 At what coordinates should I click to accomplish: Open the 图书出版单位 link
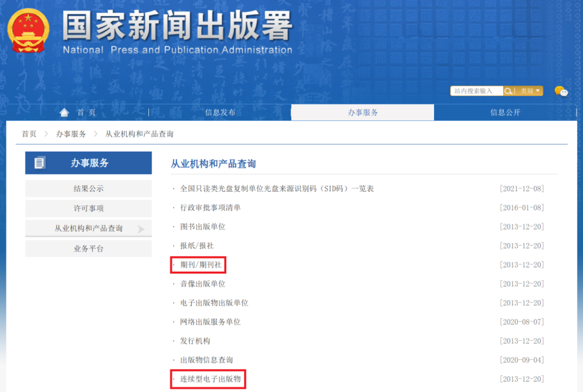tap(202, 227)
